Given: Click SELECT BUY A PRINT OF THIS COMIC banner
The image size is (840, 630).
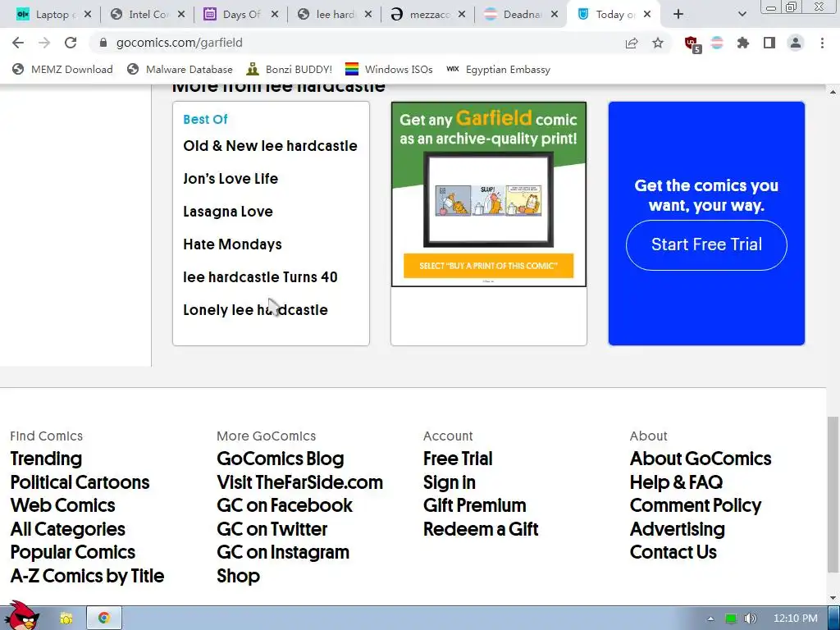Looking at the screenshot, I should (x=489, y=266).
